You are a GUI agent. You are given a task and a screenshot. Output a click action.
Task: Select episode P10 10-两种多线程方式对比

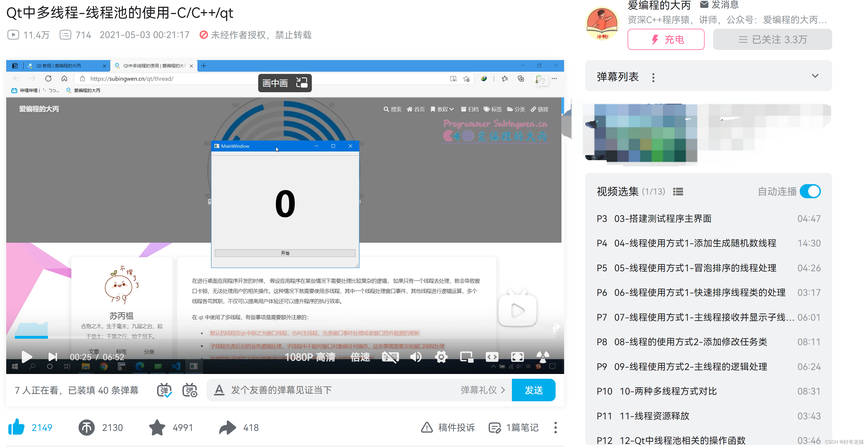pyautogui.click(x=708, y=391)
